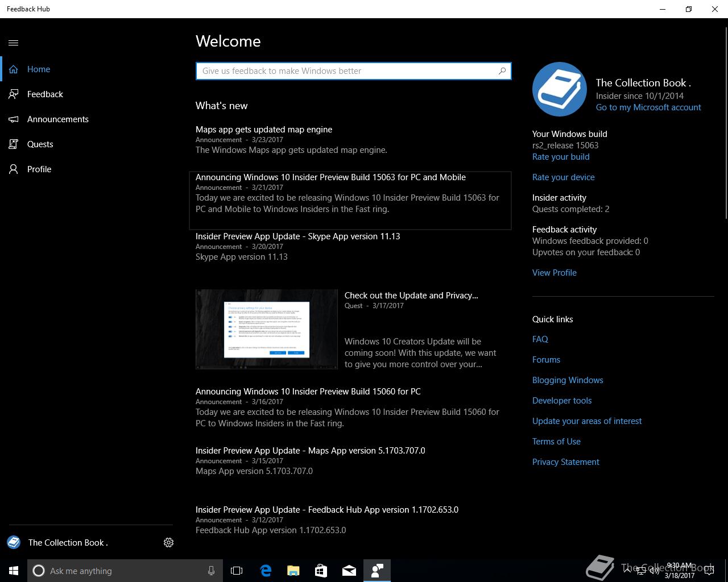Open Task View on the taskbar
The image size is (728, 582).
[237, 571]
